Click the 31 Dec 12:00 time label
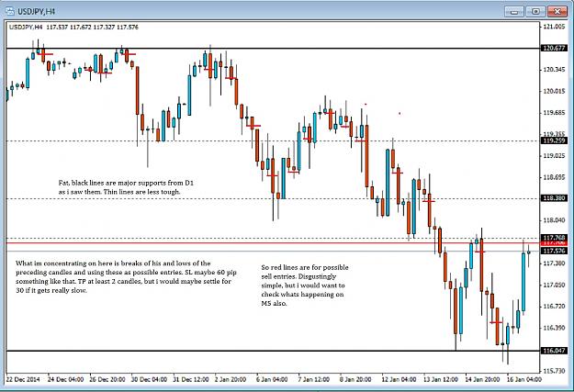The width and height of the screenshot is (574, 392). (191, 379)
